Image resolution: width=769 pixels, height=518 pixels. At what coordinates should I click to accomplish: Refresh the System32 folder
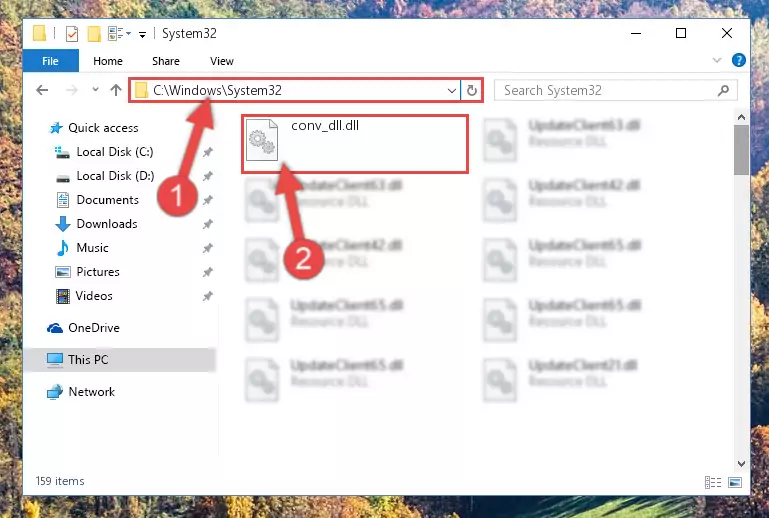point(472,90)
